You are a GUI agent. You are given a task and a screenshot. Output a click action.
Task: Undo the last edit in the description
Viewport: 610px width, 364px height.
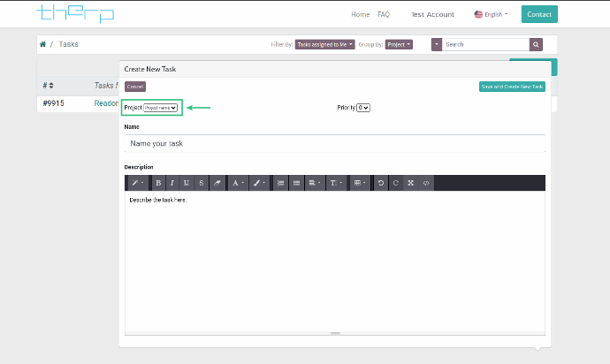point(381,183)
